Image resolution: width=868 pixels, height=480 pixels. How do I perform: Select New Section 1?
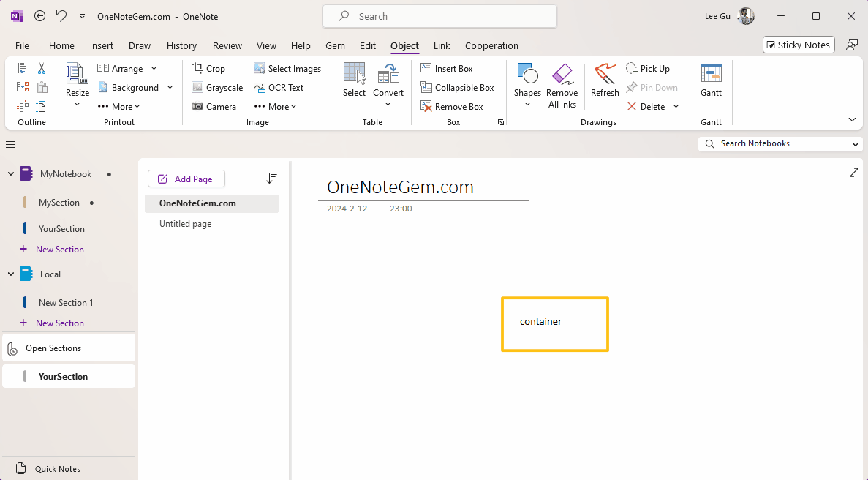pos(66,302)
